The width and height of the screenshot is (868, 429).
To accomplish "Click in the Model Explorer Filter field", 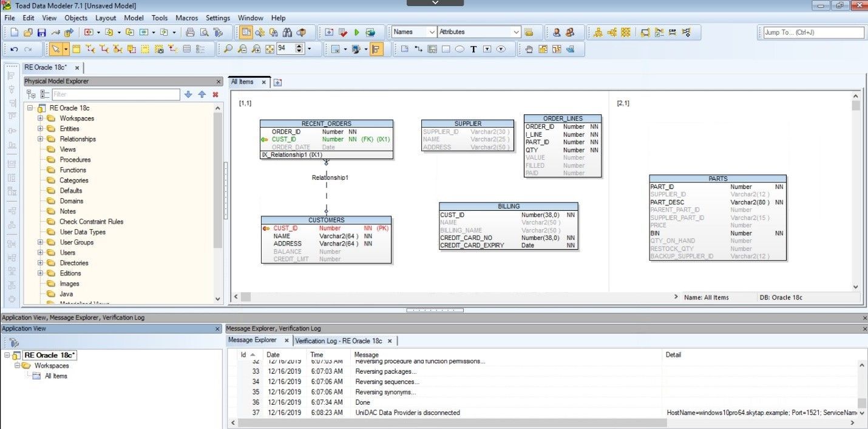I will (x=115, y=94).
